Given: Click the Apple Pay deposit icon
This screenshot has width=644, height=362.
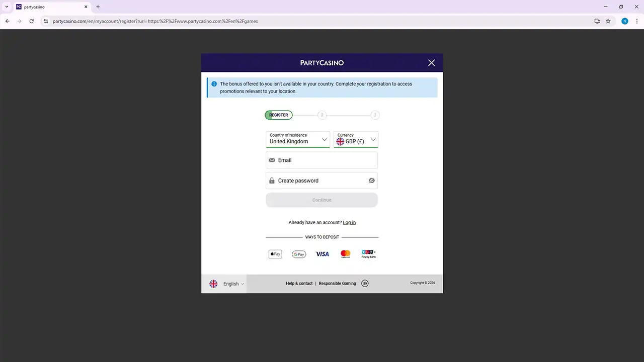Looking at the screenshot, I should (275, 254).
